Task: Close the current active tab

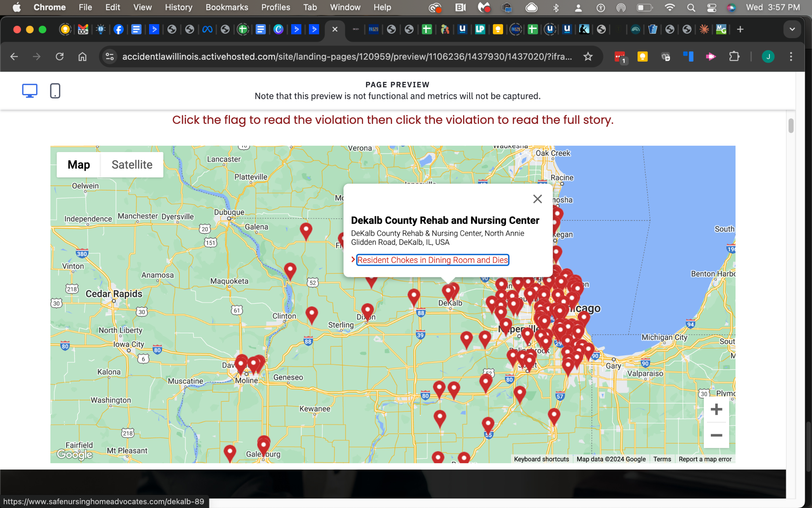Action: (x=335, y=29)
